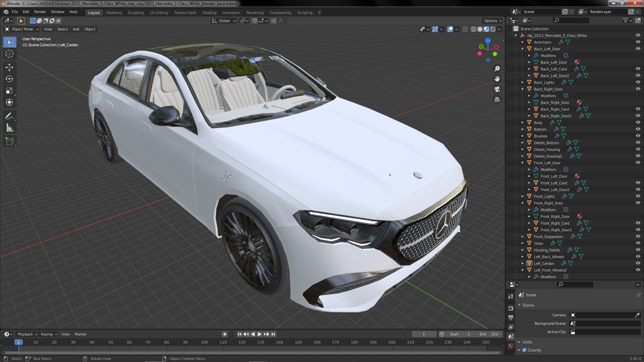Expand the Units panel

[x=527, y=342]
